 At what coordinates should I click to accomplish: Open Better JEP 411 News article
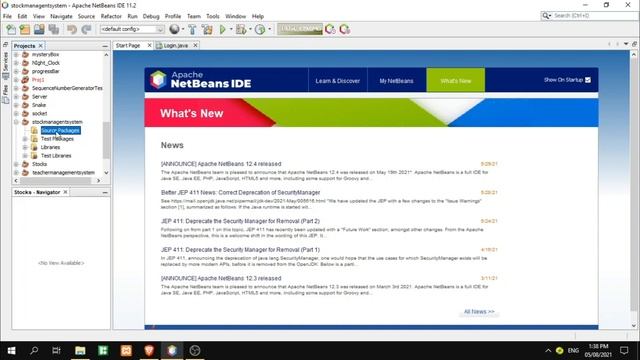tap(240, 193)
